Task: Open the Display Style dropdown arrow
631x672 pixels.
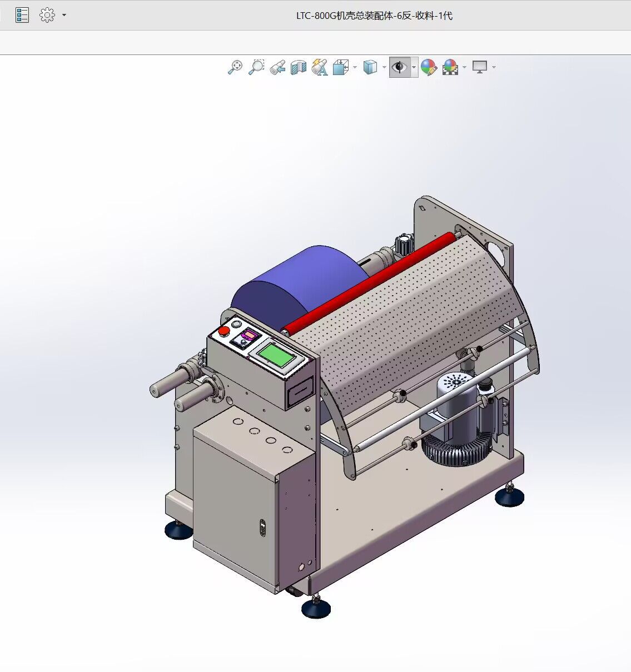Action: click(384, 68)
